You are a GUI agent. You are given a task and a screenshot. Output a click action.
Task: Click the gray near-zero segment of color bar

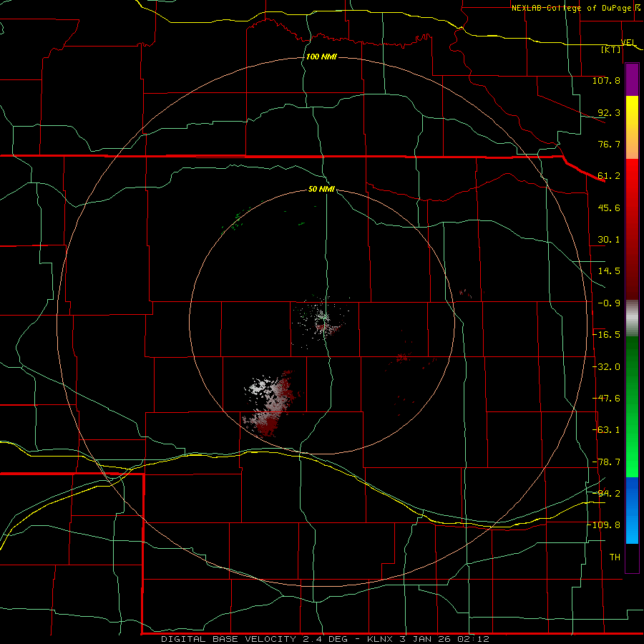(x=632, y=318)
